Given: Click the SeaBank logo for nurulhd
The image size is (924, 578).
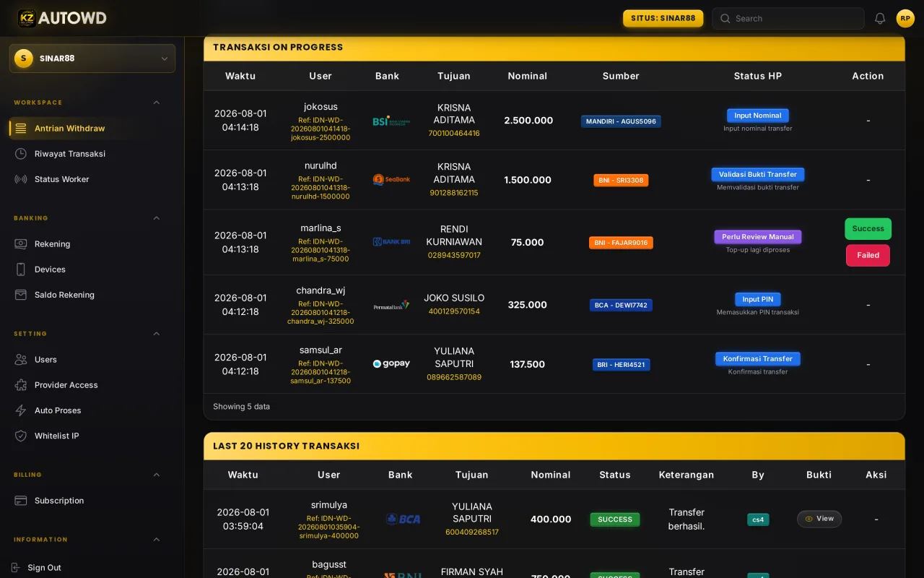Looking at the screenshot, I should (391, 180).
